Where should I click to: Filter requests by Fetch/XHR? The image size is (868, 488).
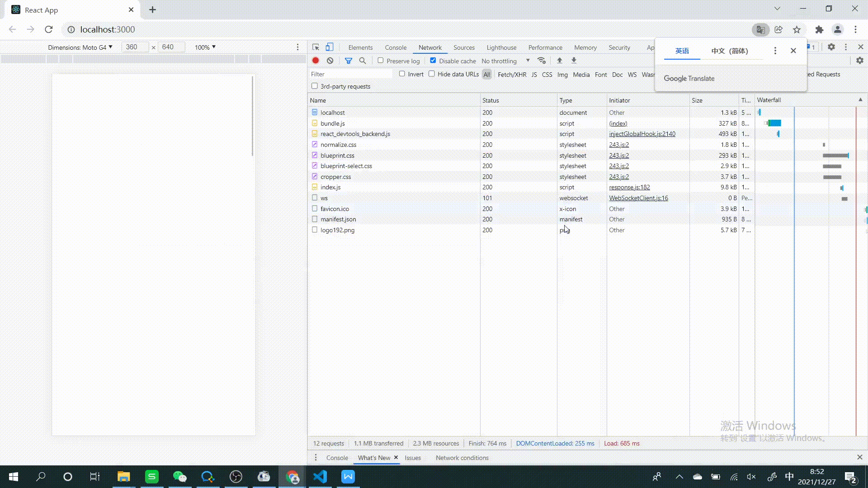click(512, 75)
